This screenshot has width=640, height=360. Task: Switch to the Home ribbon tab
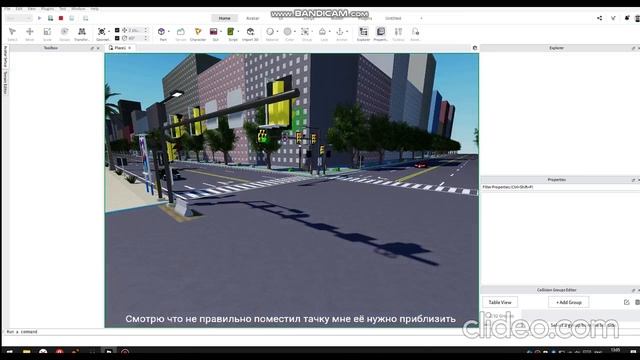coord(224,18)
